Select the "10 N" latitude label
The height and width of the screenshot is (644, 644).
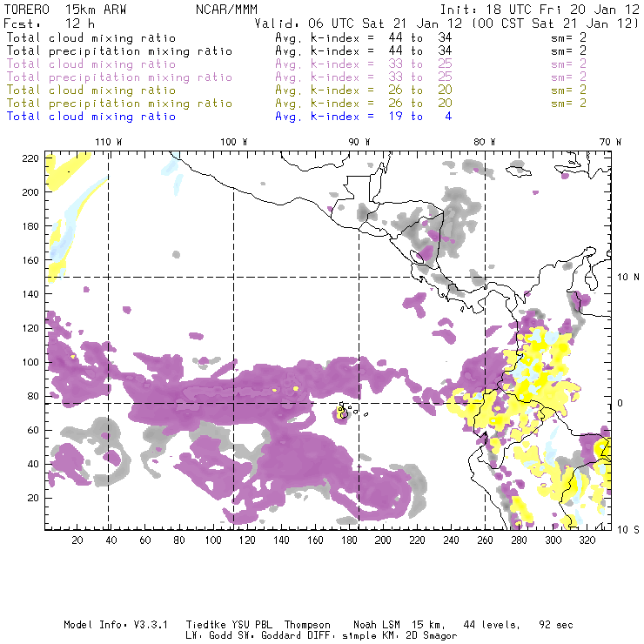[628, 278]
